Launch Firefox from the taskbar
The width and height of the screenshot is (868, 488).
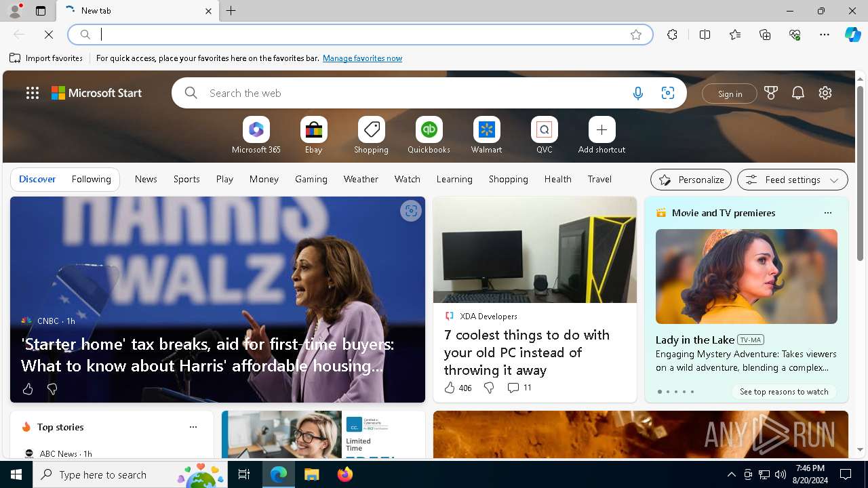345,474
